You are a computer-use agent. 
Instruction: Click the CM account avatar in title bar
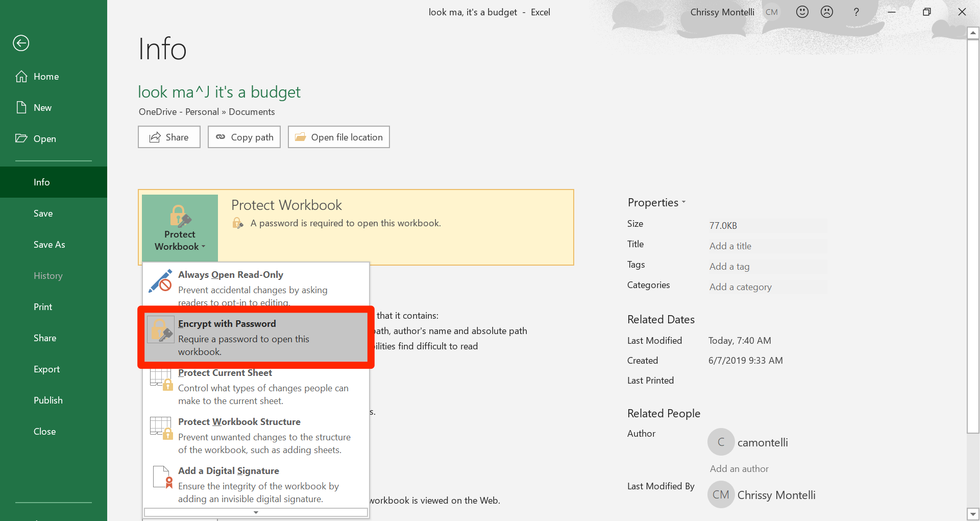[x=772, y=12]
